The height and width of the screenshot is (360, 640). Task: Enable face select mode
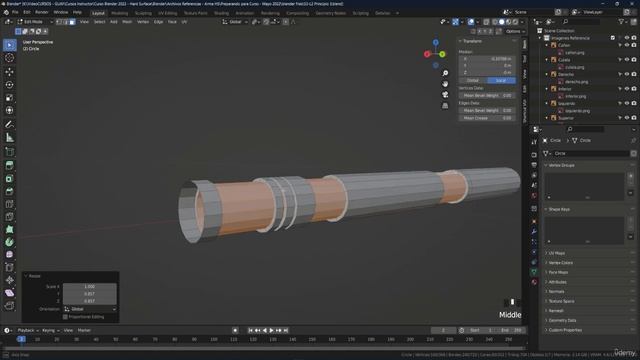tap(72, 22)
